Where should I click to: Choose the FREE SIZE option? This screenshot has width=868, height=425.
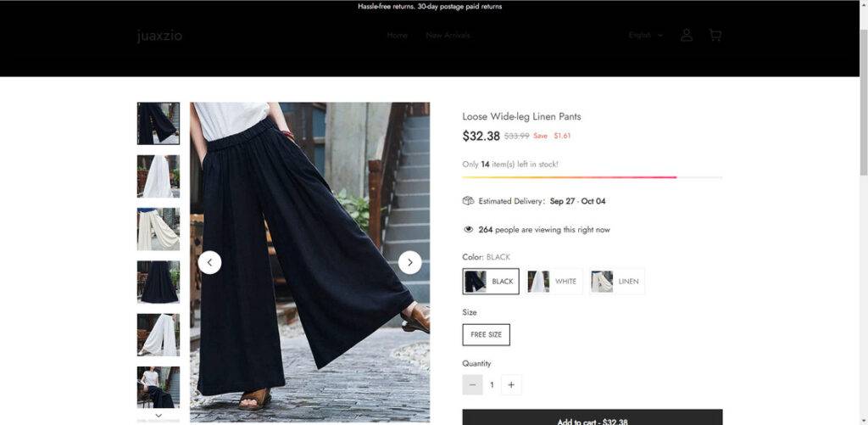[486, 335]
